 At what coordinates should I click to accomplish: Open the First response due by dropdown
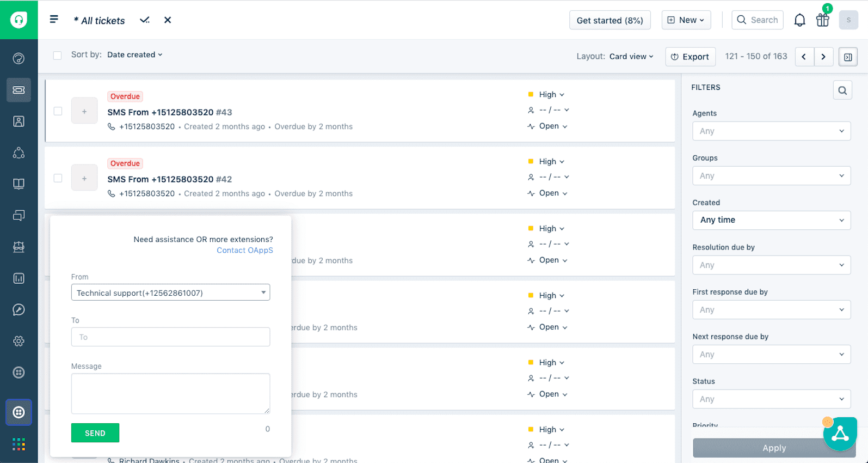click(x=772, y=310)
